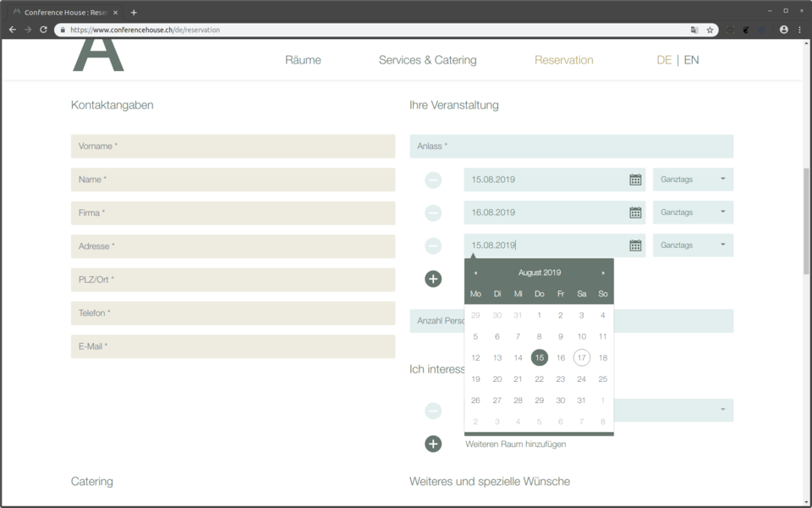Focus the Anlass input field

click(x=571, y=146)
